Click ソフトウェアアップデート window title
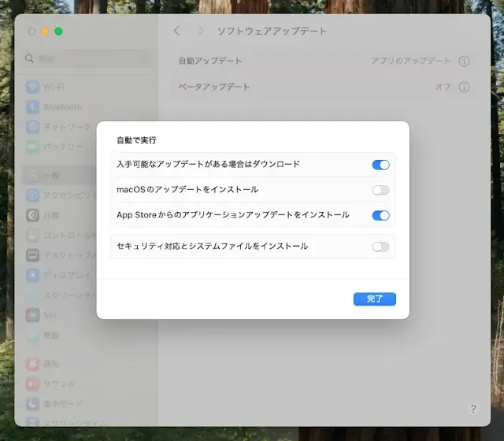This screenshot has width=504, height=441. point(272,31)
